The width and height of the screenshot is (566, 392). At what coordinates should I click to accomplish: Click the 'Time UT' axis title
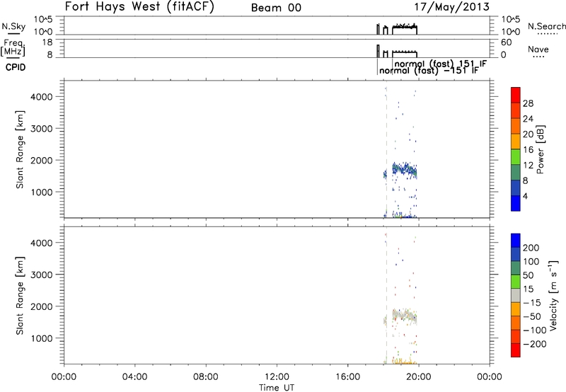pyautogui.click(x=277, y=388)
